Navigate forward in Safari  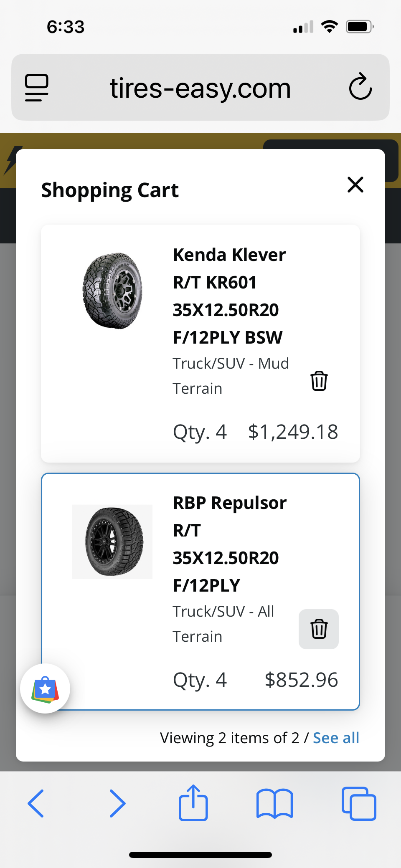point(117,803)
